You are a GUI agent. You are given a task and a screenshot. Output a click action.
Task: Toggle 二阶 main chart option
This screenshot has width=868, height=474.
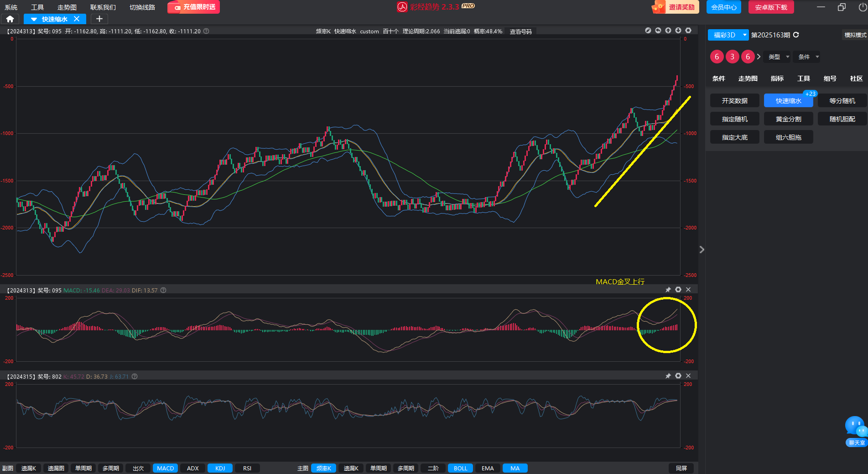[x=433, y=468]
